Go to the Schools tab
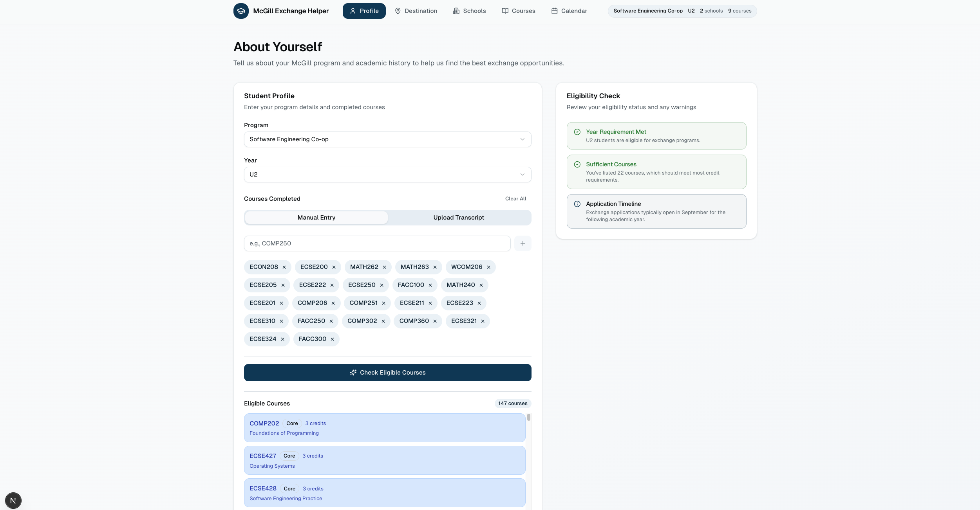The image size is (980, 510). (469, 11)
